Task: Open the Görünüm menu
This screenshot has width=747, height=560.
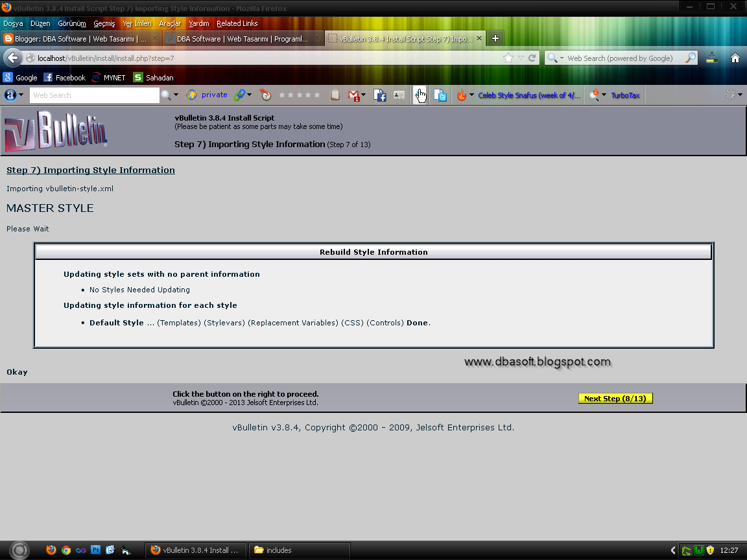Action: tap(72, 23)
